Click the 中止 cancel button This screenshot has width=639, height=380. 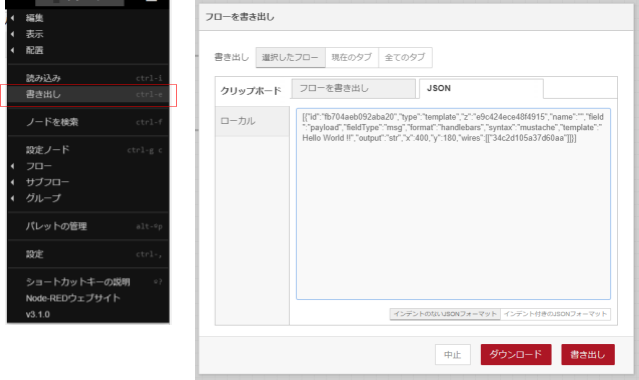(x=453, y=355)
